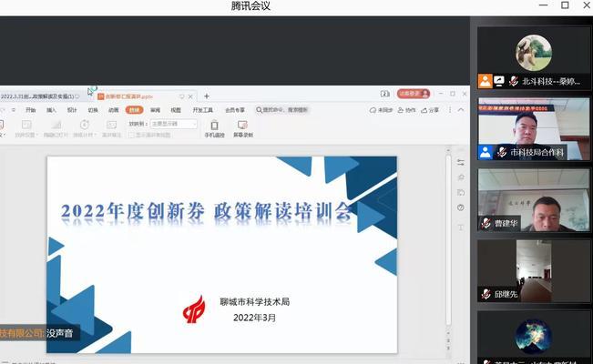Click the 2022年3月 date text on slide
Image resolution: width=593 pixels, height=364 pixels.
254,318
